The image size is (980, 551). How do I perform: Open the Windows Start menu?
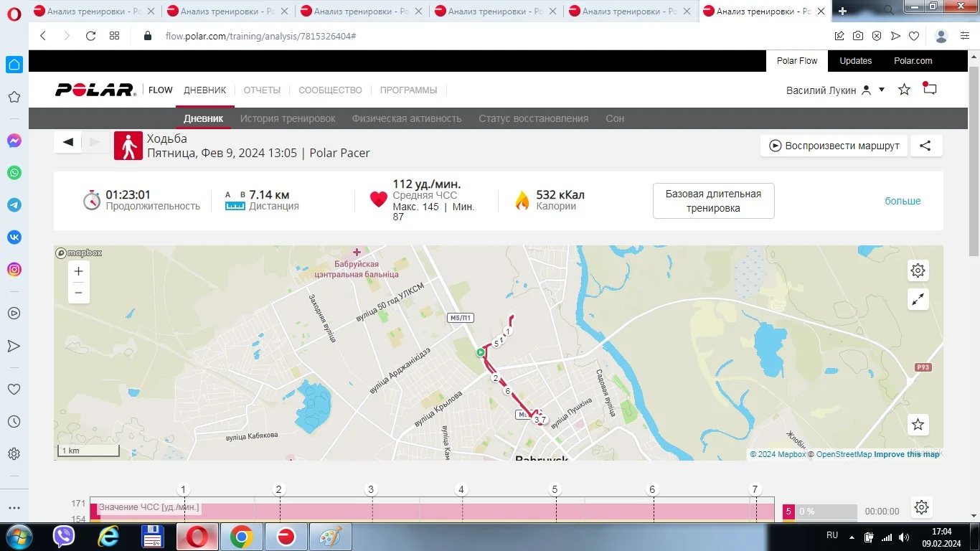click(x=18, y=537)
